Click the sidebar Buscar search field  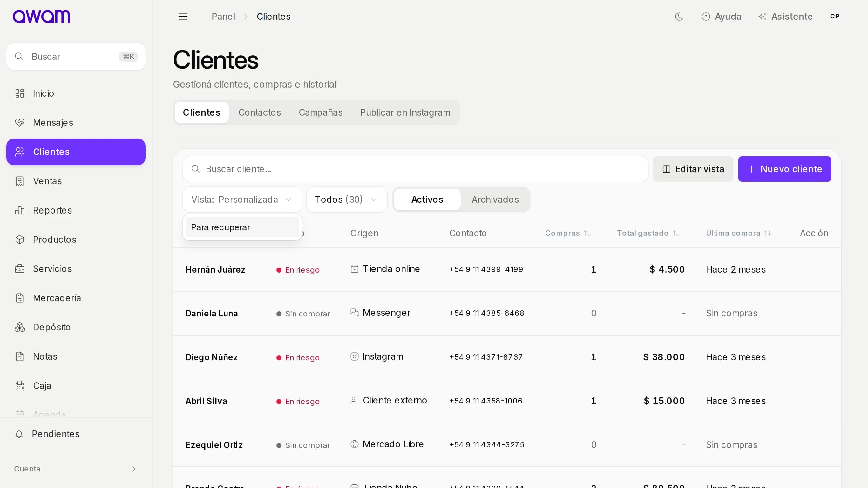point(76,57)
